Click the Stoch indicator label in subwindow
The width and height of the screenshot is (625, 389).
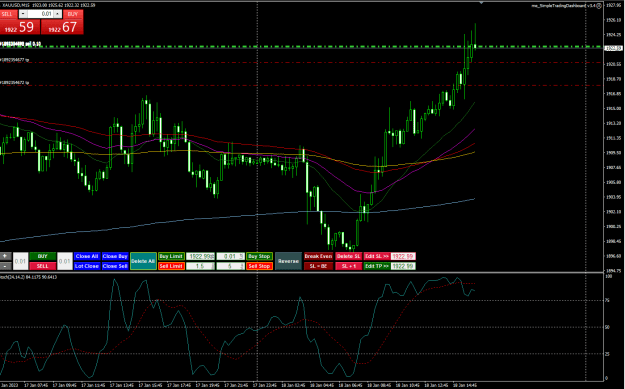[x=28, y=277]
